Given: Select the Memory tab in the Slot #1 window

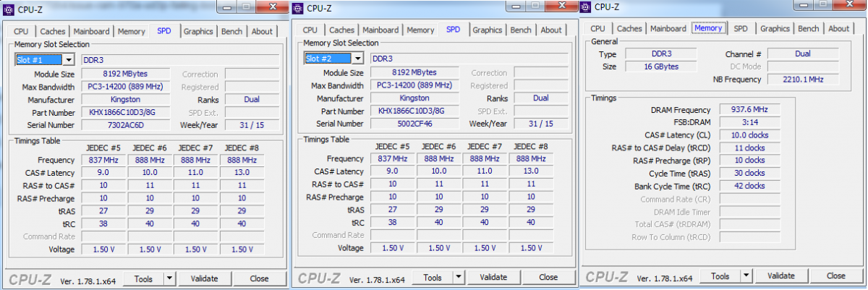Looking at the screenshot, I should tap(132, 32).
